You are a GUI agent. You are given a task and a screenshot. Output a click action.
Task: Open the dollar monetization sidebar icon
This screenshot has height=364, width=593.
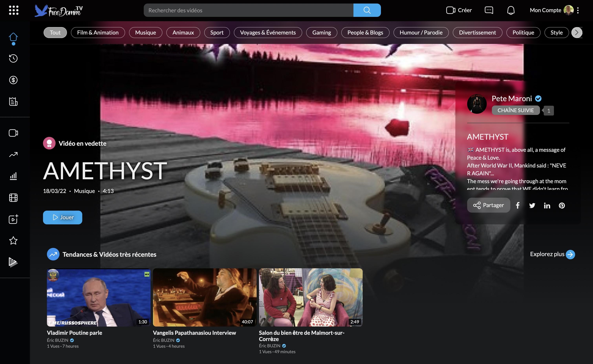click(x=13, y=80)
